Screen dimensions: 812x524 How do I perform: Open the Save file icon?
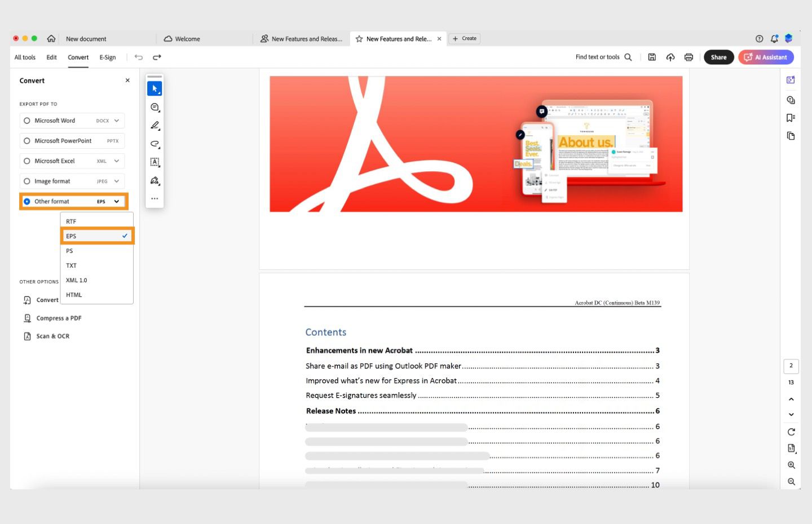(x=652, y=57)
